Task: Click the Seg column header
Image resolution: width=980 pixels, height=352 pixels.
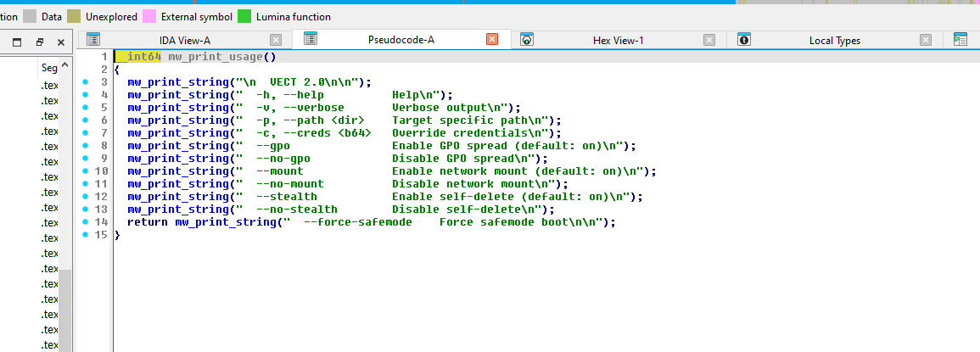Action: 49,67
